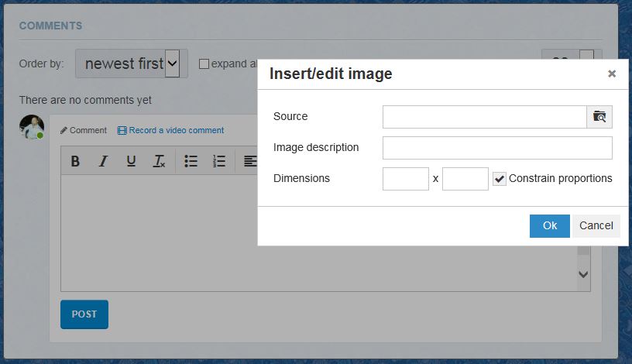Enable the expand all checkbox
This screenshot has height=364, width=632.
click(x=204, y=64)
